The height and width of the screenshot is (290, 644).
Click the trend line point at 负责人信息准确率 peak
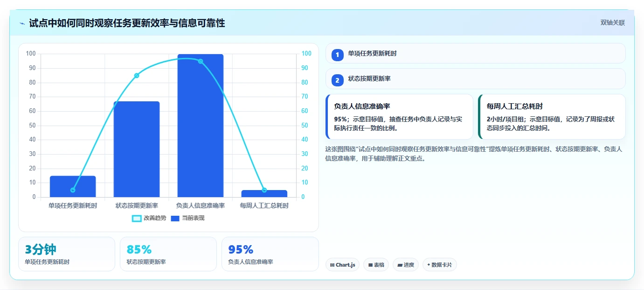[x=201, y=61]
